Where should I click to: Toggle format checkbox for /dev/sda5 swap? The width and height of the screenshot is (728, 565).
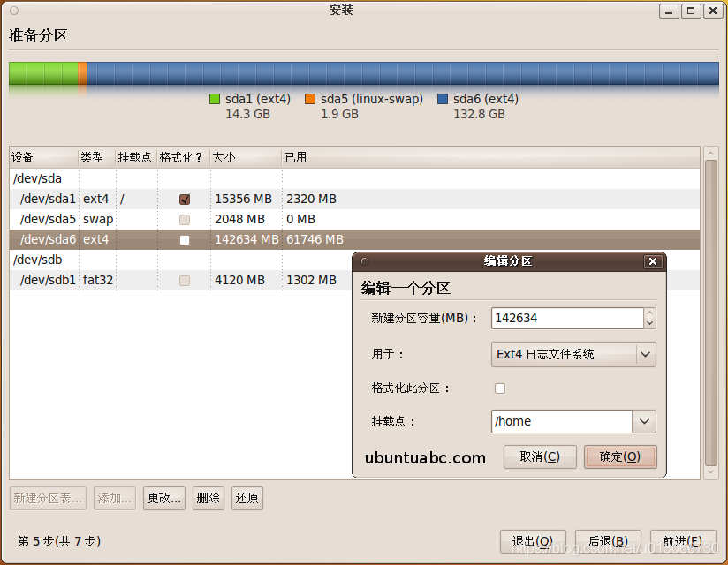[185, 220]
